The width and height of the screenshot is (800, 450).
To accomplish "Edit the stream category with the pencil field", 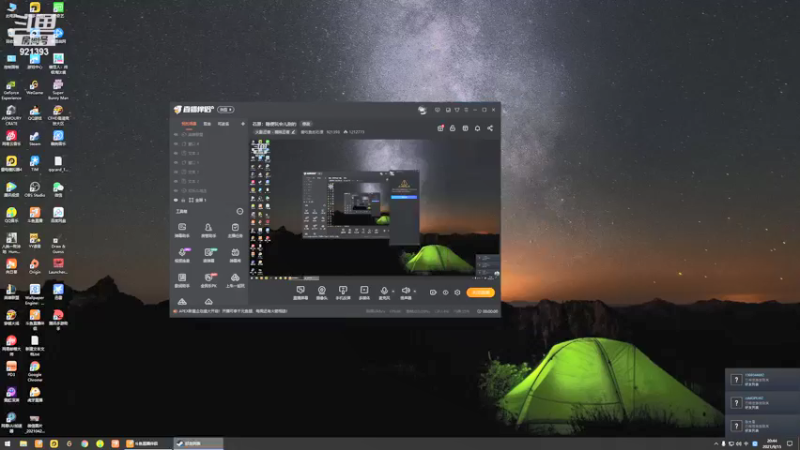I will [x=275, y=132].
